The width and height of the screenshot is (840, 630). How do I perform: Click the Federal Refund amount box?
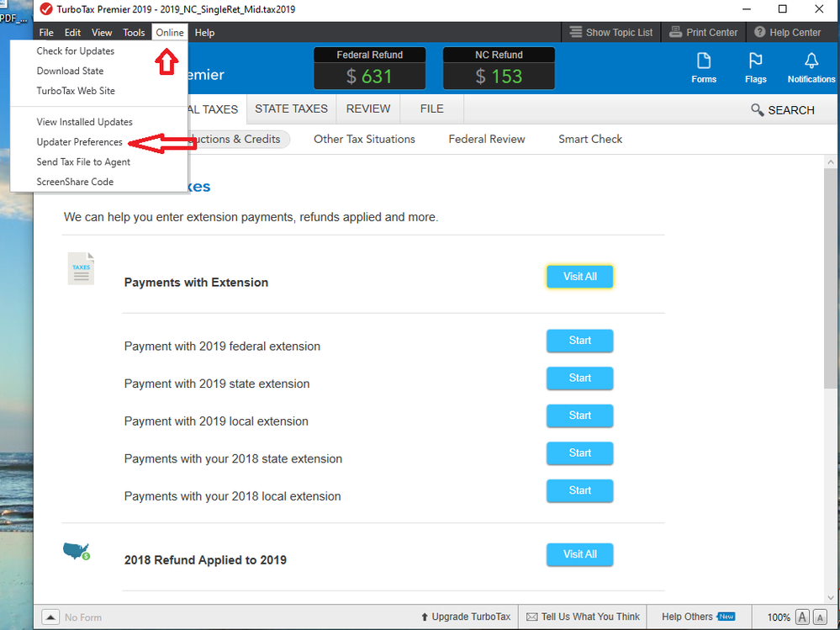point(370,68)
